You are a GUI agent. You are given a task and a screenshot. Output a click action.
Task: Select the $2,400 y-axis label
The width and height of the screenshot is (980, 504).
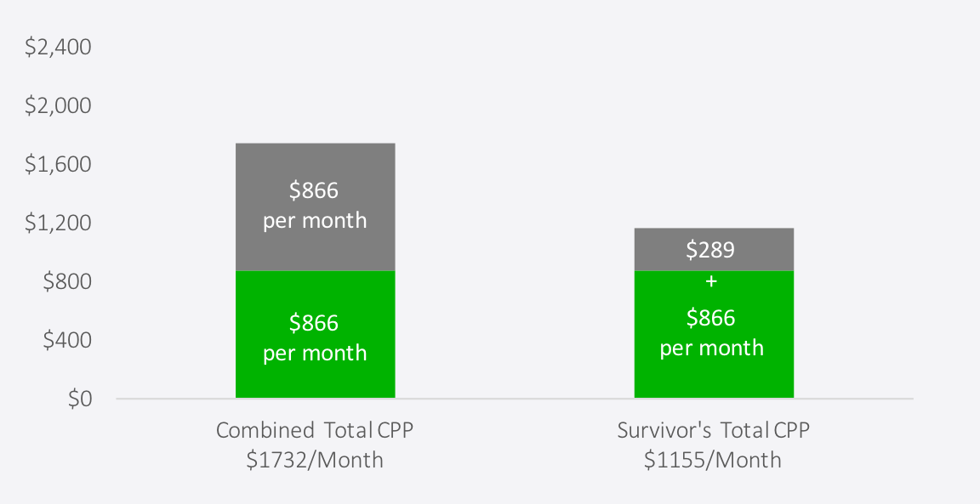[58, 47]
